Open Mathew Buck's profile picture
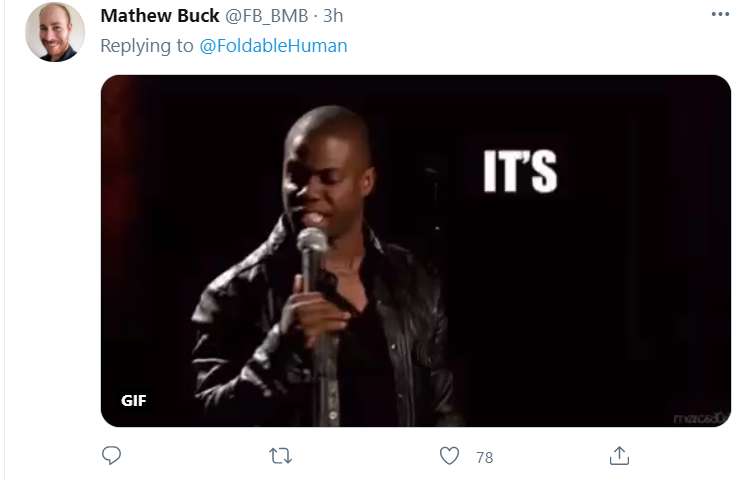This screenshot has height=481, width=746. [x=55, y=32]
